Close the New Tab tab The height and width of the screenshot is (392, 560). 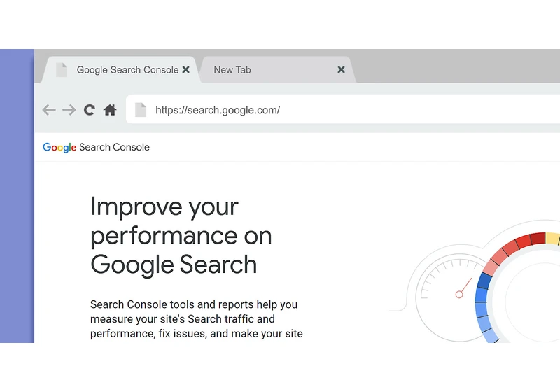[x=341, y=69]
